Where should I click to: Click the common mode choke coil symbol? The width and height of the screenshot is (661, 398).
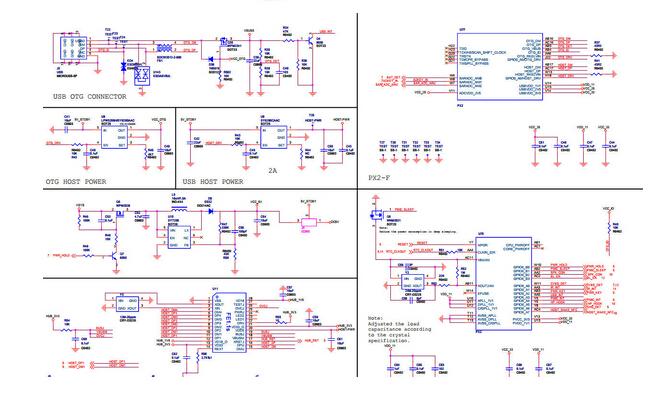click(x=166, y=49)
